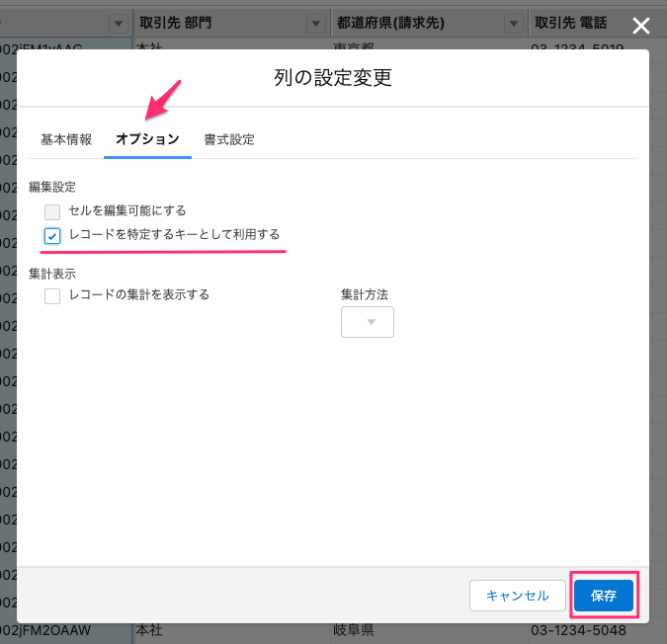This screenshot has height=644, width=667.
Task: Select the オプション tab
Action: [147, 139]
